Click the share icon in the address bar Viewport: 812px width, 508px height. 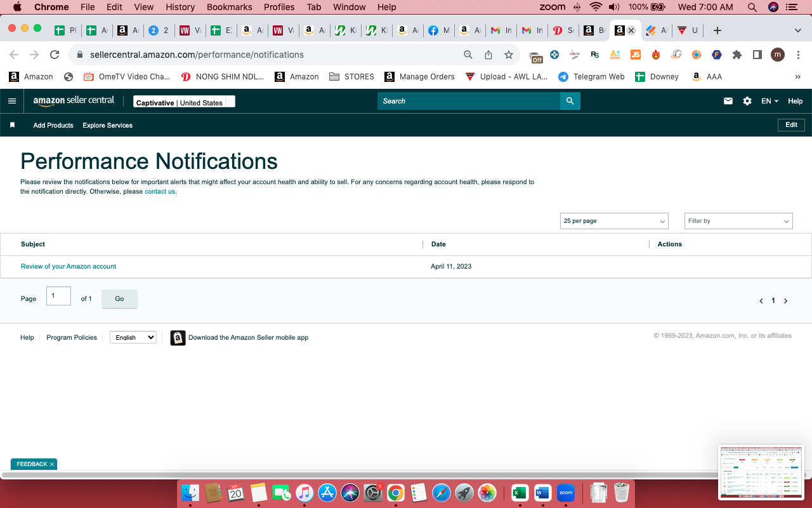[x=488, y=55]
